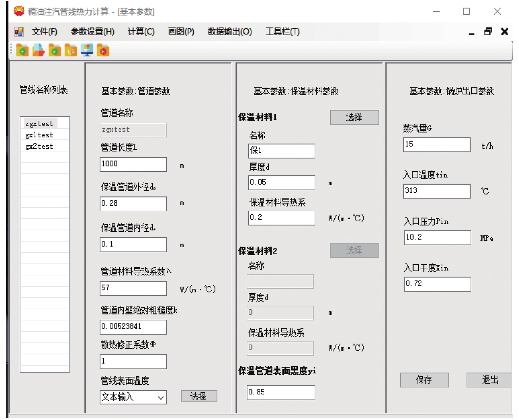This screenshot has width=519, height=420.
Task: Open the 文件(F) menu
Action: tap(44, 32)
